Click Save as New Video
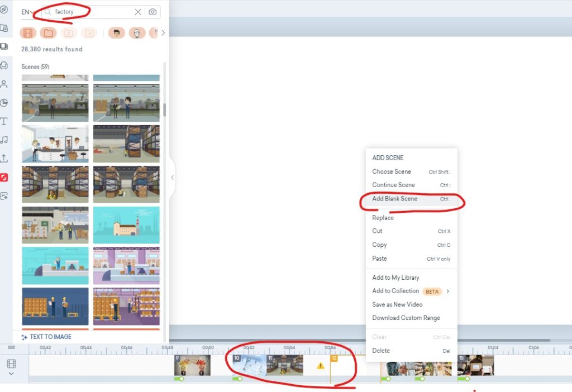Image resolution: width=572 pixels, height=392 pixels. coord(397,304)
